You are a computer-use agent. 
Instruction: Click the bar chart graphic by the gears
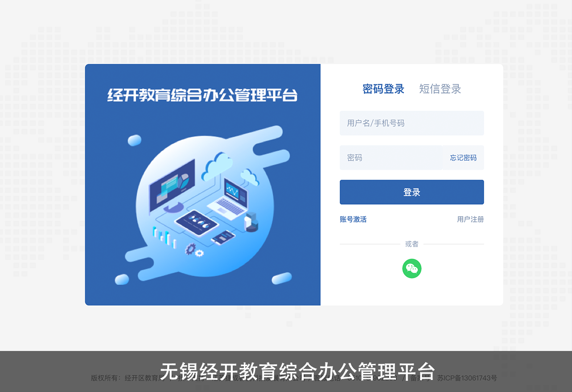pos(165,237)
